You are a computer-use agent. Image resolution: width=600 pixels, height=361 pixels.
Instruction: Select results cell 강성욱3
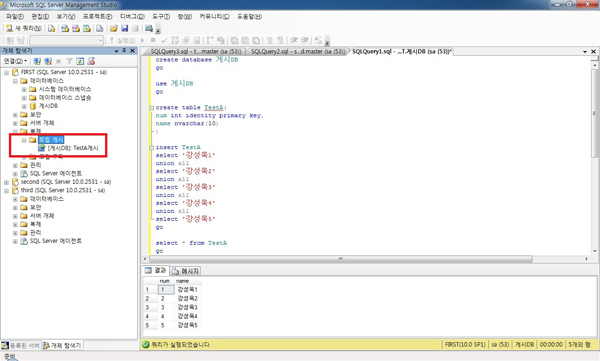click(188, 307)
